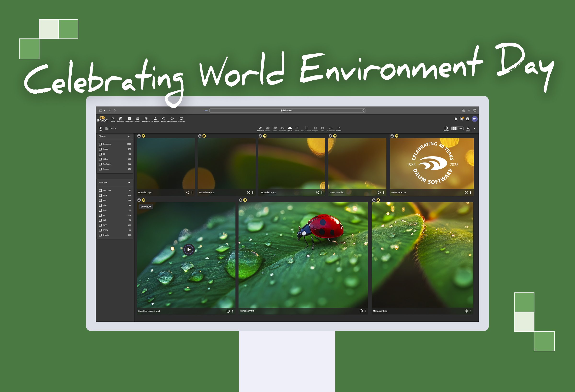Open the Collections section
Viewport: 575px width, 392px height.
pyautogui.click(x=121, y=119)
